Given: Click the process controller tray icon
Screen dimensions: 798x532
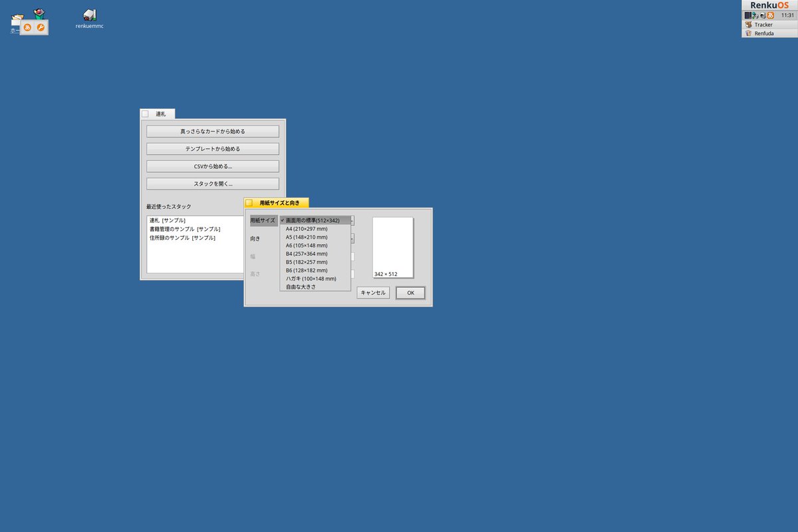Looking at the screenshot, I should click(747, 15).
